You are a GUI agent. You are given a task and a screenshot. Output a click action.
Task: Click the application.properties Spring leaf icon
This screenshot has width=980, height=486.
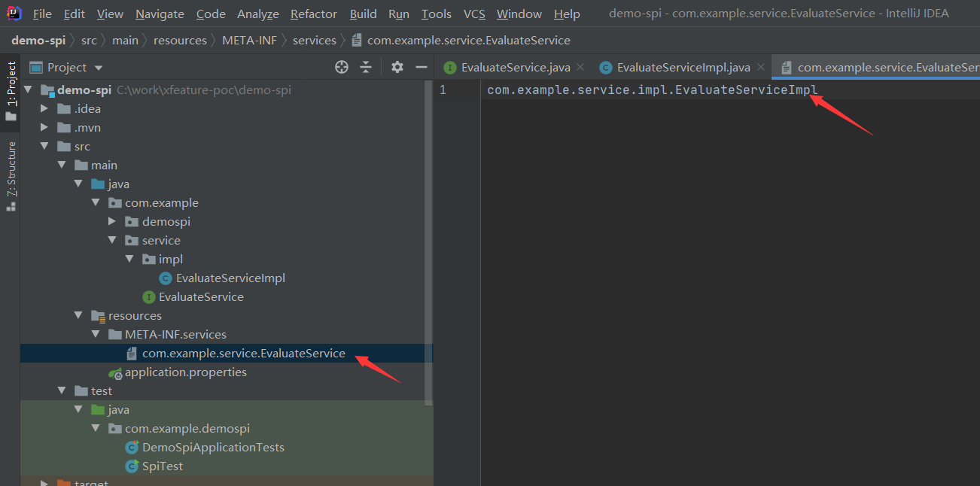point(115,372)
